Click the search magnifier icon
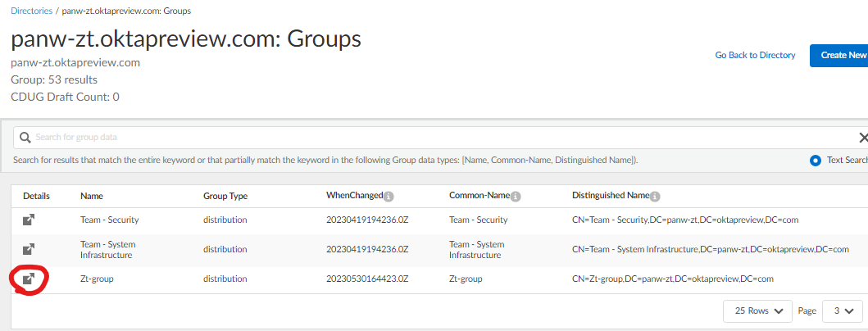 pyautogui.click(x=25, y=138)
